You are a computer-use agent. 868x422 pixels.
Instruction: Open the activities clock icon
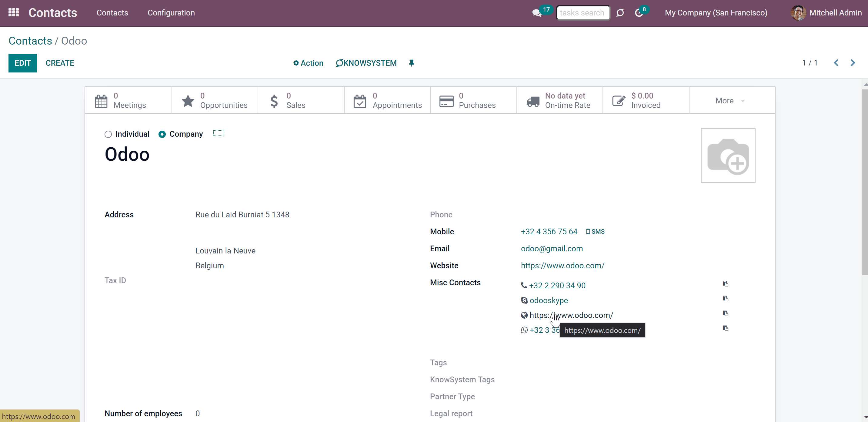[639, 13]
